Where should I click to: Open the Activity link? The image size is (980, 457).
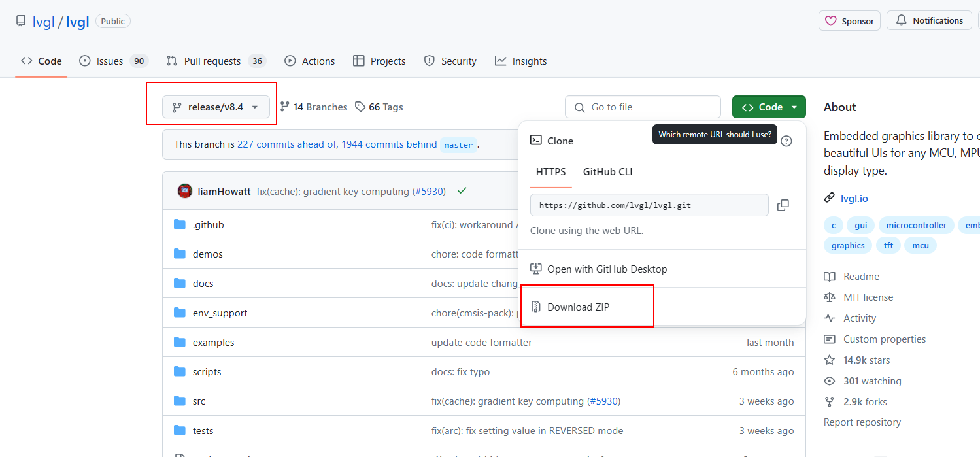(x=850, y=318)
